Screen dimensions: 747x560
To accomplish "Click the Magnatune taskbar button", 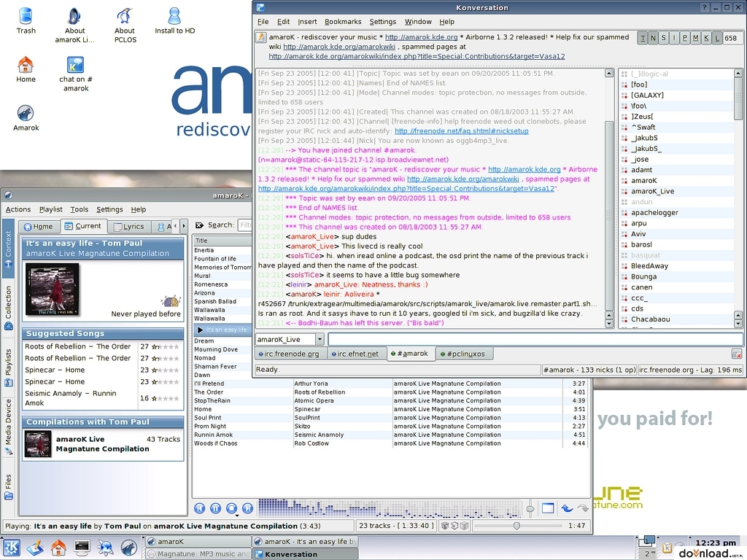I will coord(198,554).
